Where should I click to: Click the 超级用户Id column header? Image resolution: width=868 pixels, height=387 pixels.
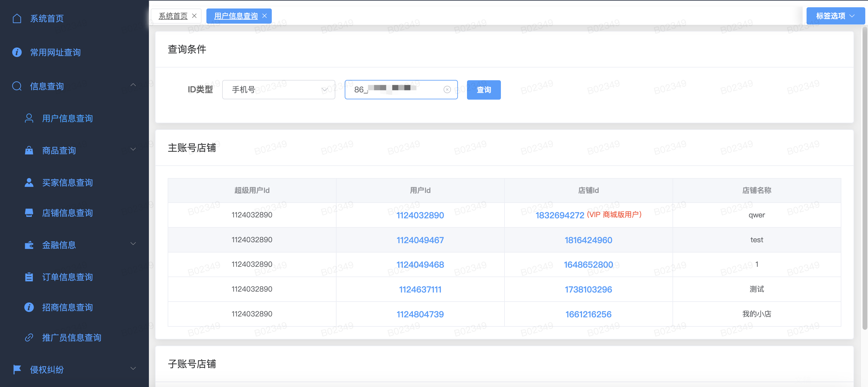click(x=252, y=190)
